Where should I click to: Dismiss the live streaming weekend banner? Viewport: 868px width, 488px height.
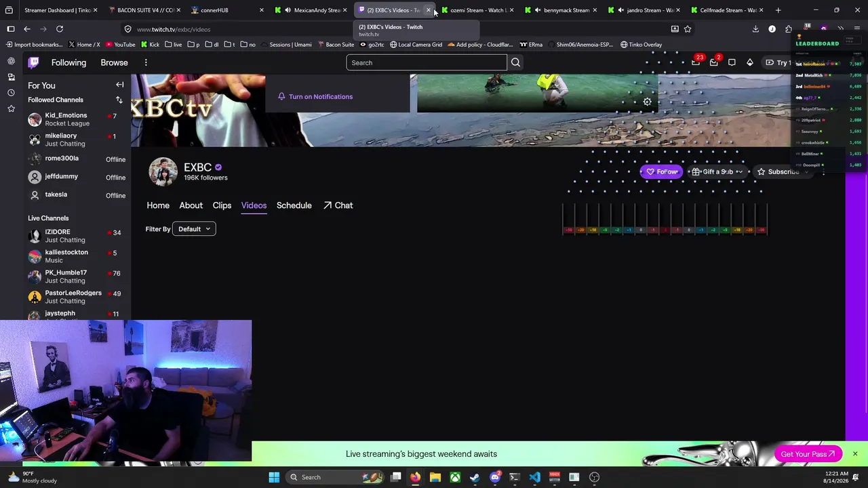pos(855,453)
